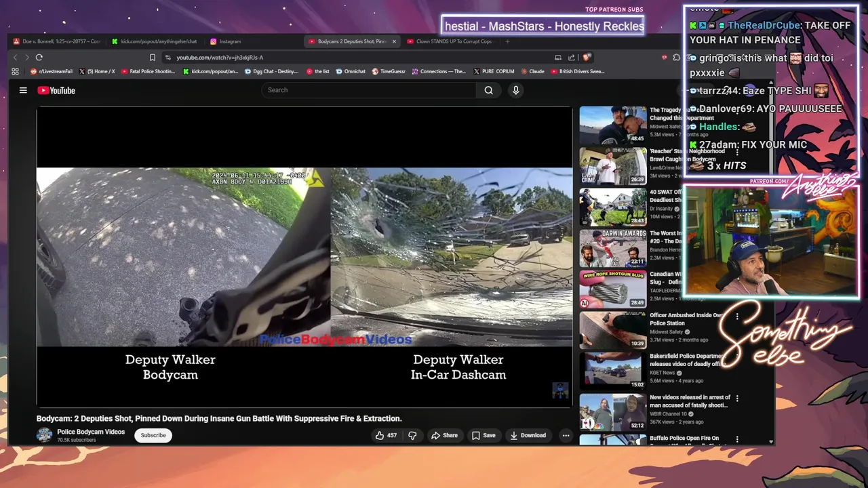Click the YouTube logo home link
This screenshot has width=868, height=488.
(x=56, y=90)
